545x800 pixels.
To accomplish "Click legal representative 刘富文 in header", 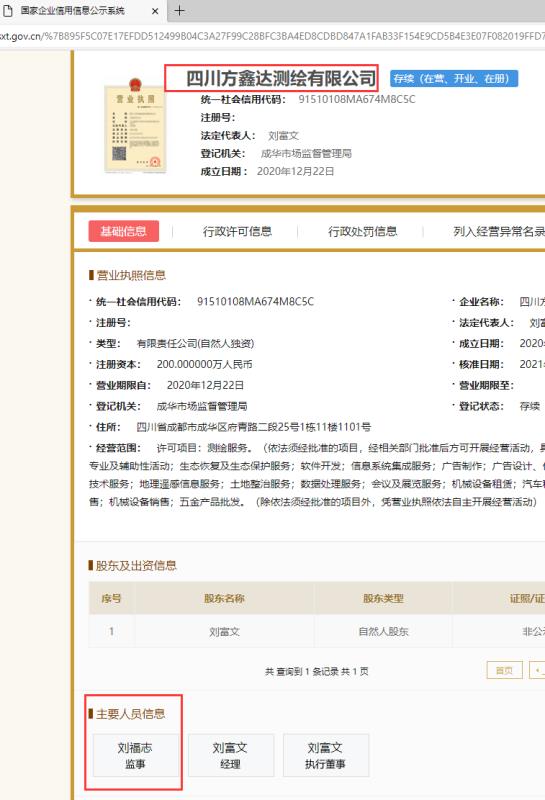I will coord(283,136).
